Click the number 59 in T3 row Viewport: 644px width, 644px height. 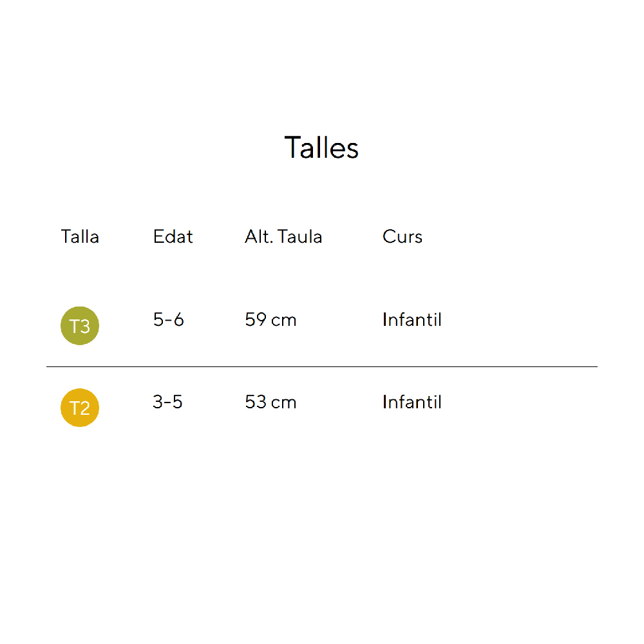[256, 319]
